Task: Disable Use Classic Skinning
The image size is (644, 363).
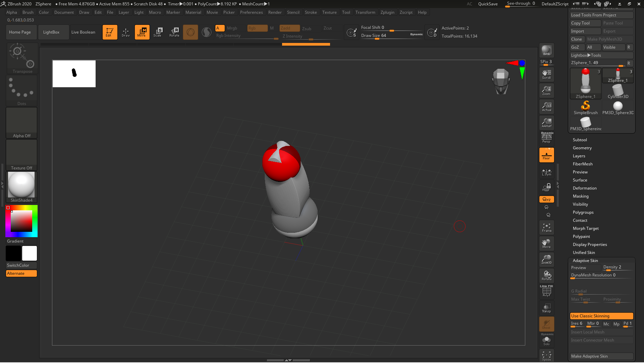Action: coord(601,316)
